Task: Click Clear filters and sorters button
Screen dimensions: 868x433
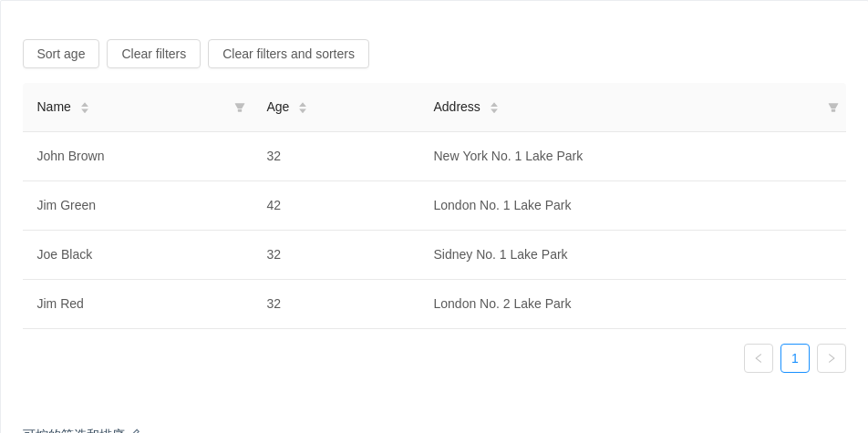Action: click(x=288, y=54)
